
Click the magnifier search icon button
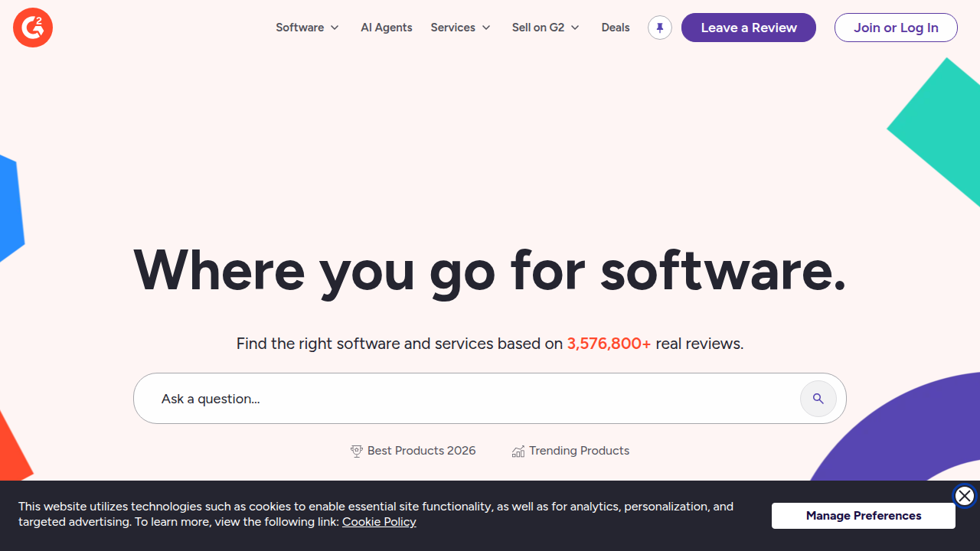click(x=818, y=399)
